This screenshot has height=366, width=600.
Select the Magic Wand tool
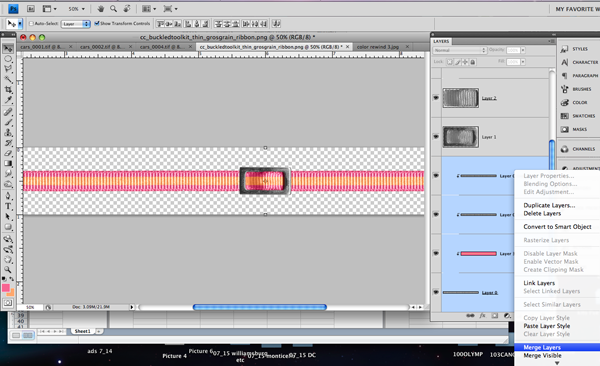(8, 79)
